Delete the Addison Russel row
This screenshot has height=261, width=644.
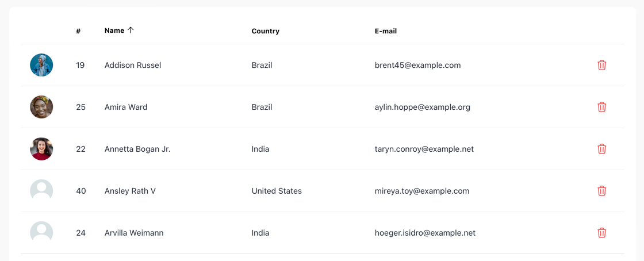click(601, 65)
